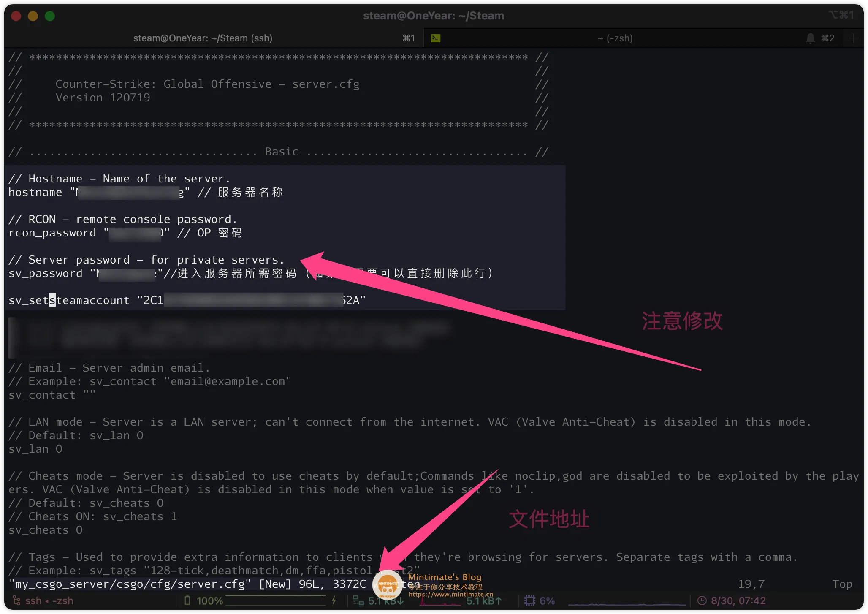Open a new tab with the plus button
Image resolution: width=868 pixels, height=614 pixels.
coord(853,38)
